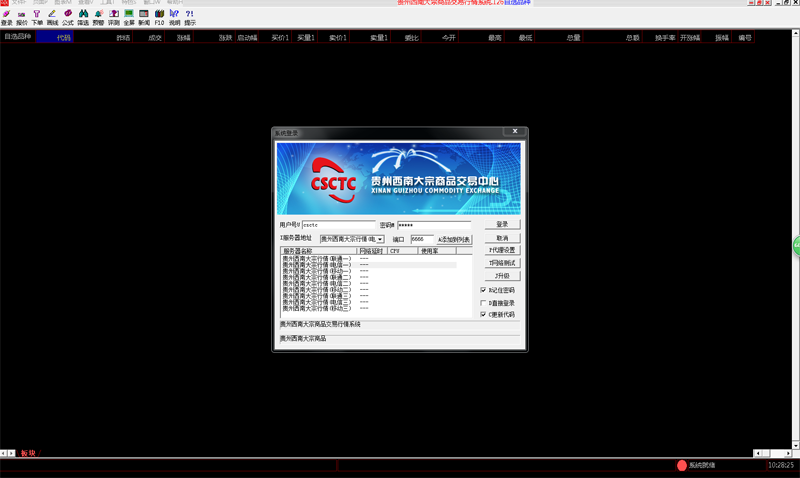
Task: Click the 下单 place order icon
Action: pos(37,17)
